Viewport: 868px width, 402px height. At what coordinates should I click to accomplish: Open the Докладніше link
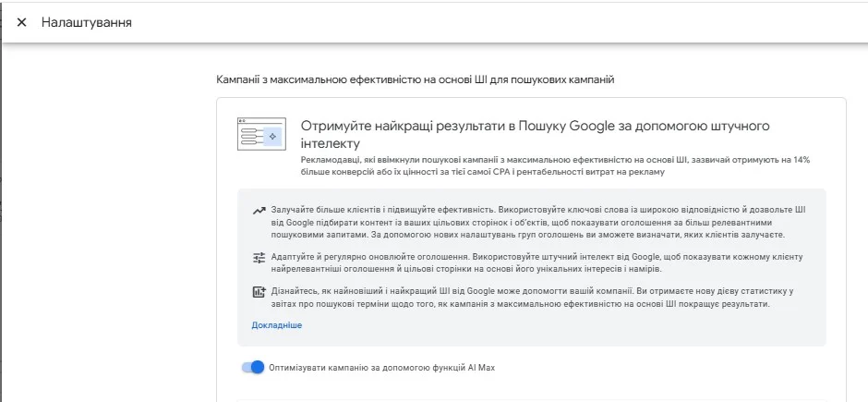pyautogui.click(x=277, y=325)
